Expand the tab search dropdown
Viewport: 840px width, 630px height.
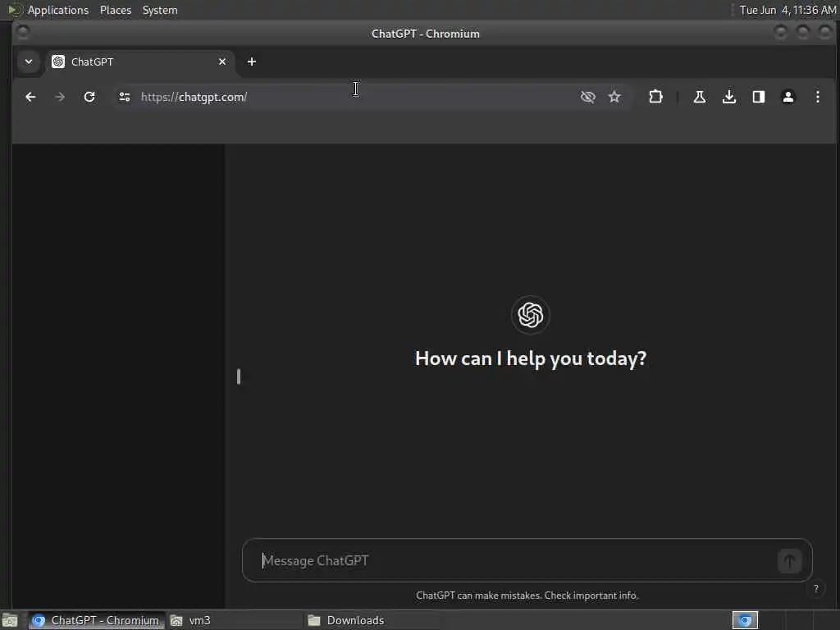[x=29, y=62]
